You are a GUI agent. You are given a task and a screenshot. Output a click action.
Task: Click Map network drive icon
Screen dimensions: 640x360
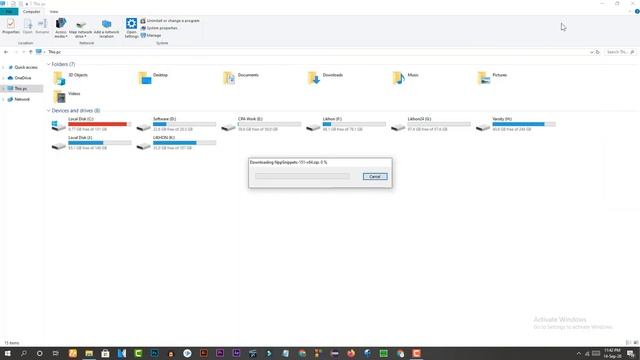coord(80,28)
